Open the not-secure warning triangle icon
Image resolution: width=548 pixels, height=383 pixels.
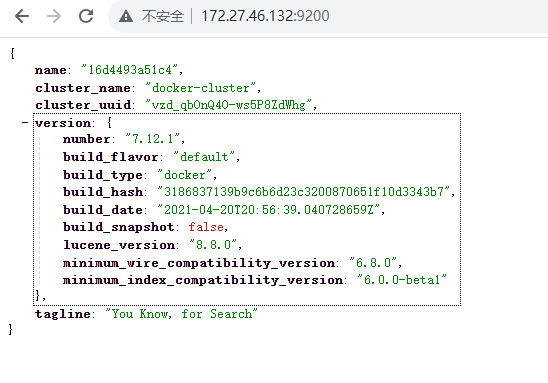point(126,16)
